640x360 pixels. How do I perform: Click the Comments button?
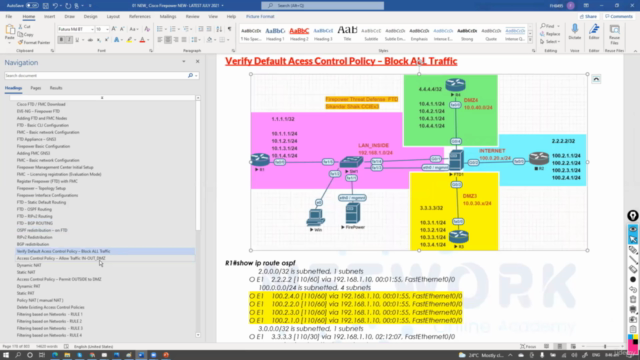tap(619, 17)
